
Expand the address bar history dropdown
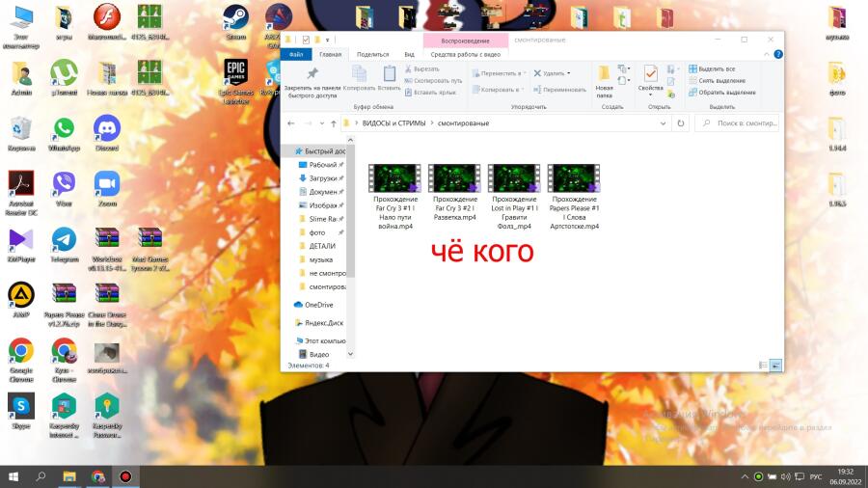pyautogui.click(x=663, y=123)
